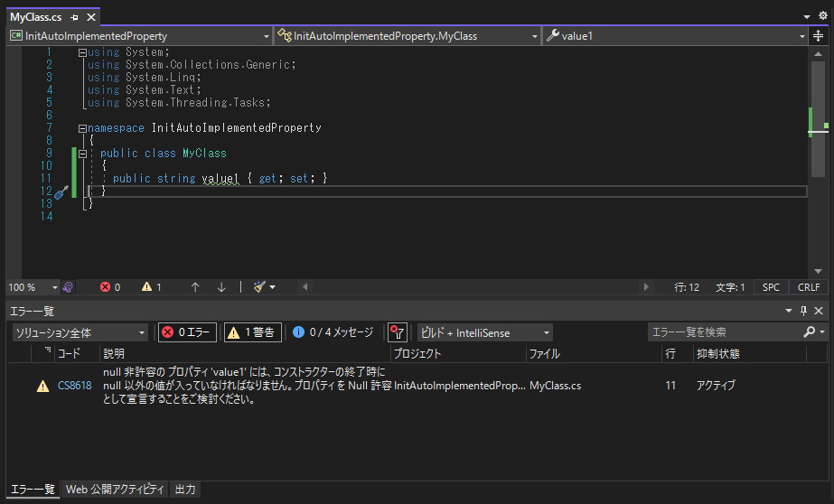Select the MyClass.cs document tab
The height and width of the screenshot is (504, 834).
click(x=35, y=17)
